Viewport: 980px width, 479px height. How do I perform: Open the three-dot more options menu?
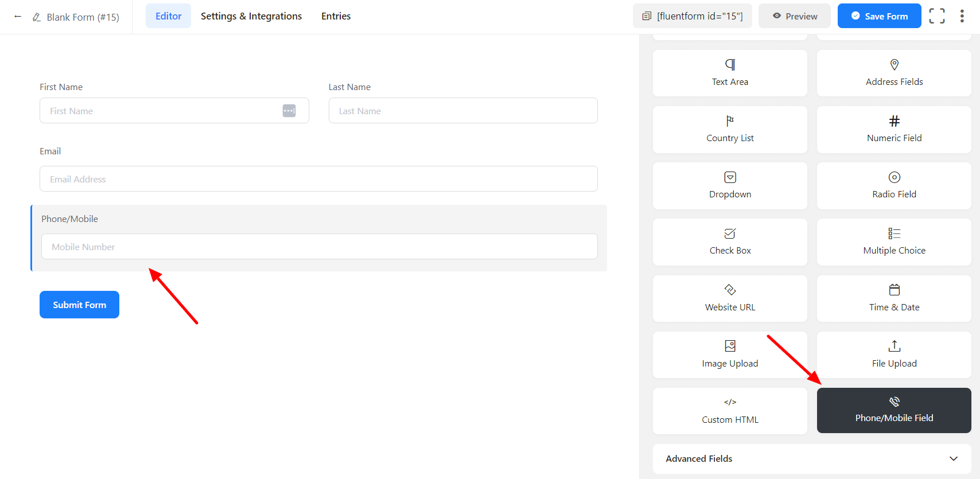[962, 16]
